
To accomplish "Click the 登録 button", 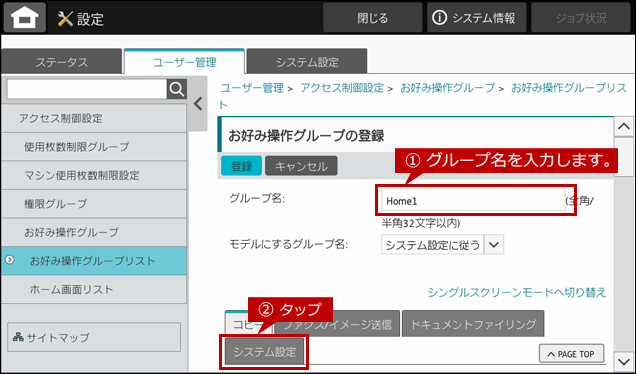I will tap(241, 166).
